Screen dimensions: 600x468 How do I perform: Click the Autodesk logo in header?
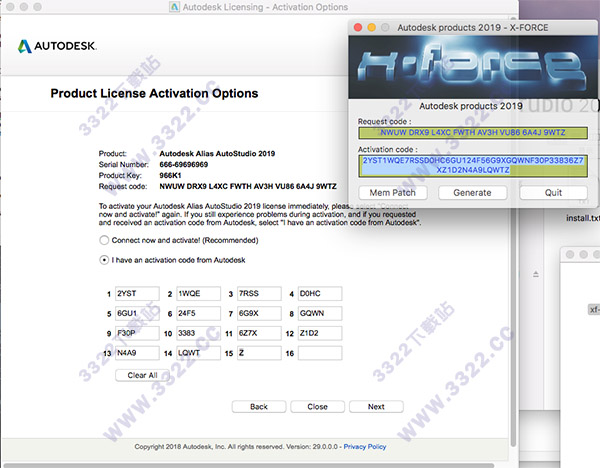pyautogui.click(x=57, y=46)
